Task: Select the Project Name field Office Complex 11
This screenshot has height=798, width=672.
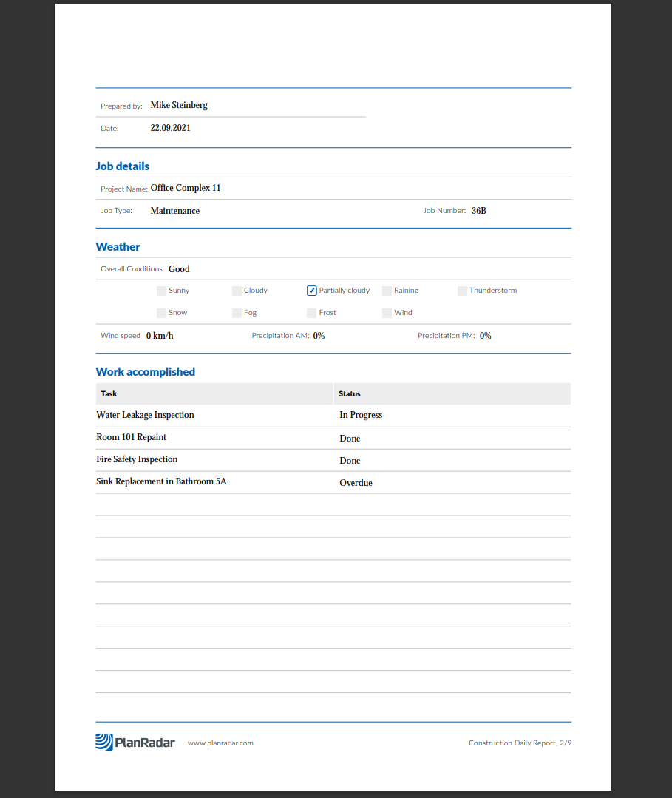Action: [x=186, y=188]
